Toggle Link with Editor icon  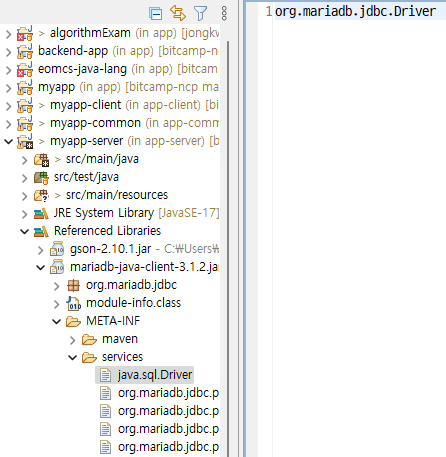click(x=178, y=13)
